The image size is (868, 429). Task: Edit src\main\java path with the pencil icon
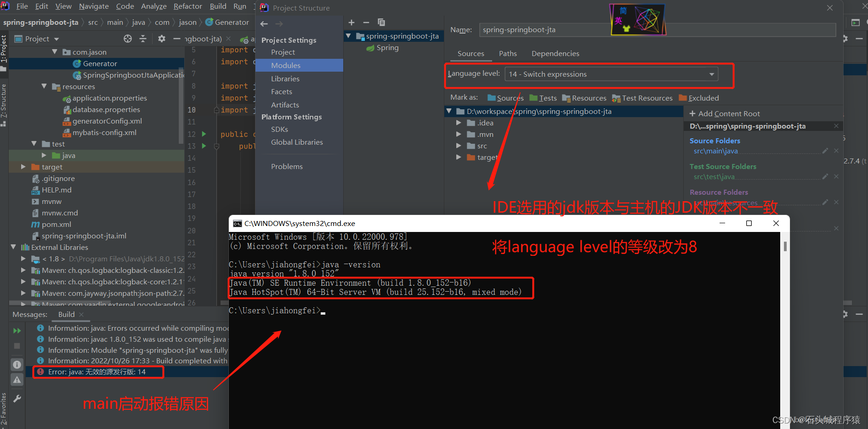(x=825, y=150)
